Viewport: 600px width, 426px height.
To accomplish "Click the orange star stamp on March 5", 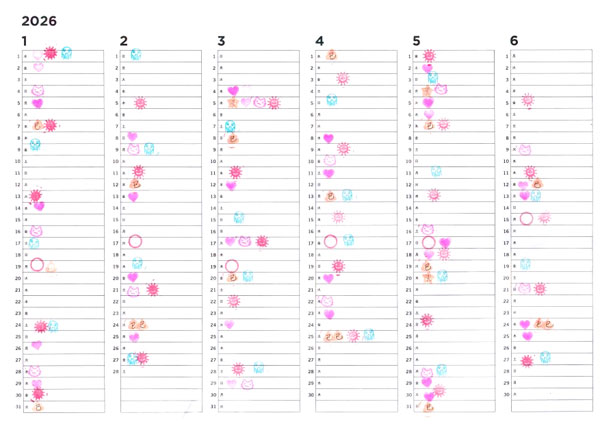I will [232, 103].
